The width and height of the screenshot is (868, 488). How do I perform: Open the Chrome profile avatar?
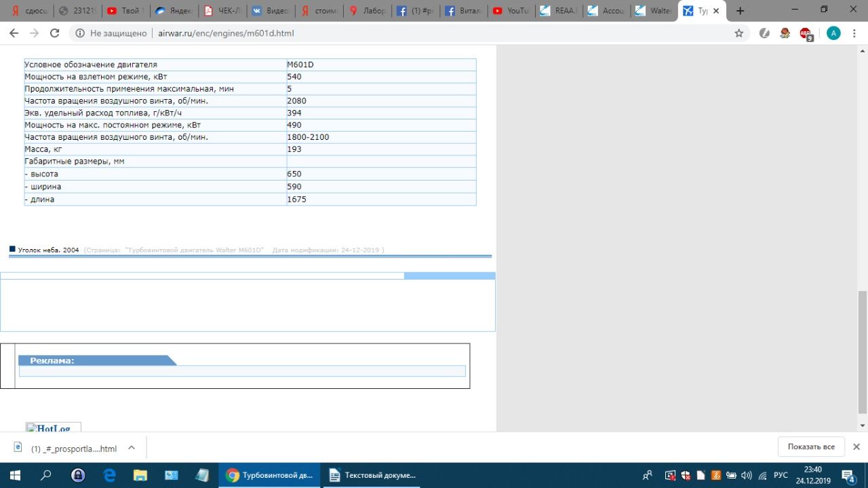click(833, 33)
